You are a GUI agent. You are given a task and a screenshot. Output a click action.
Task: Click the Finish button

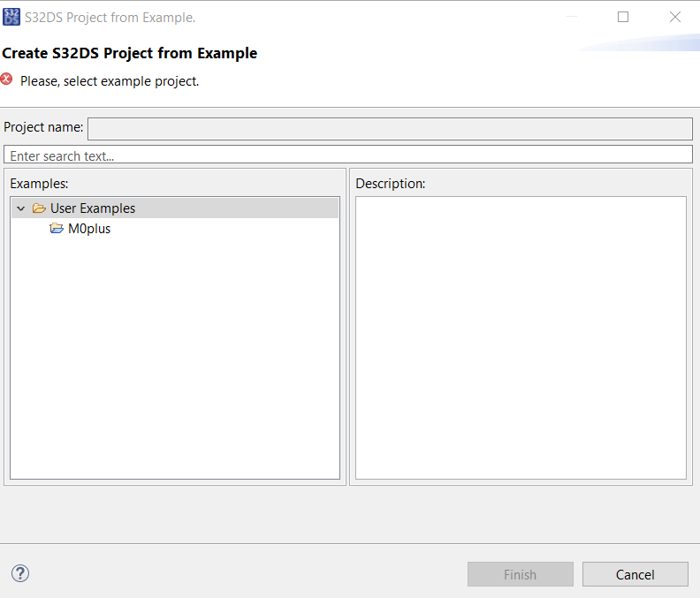[520, 574]
